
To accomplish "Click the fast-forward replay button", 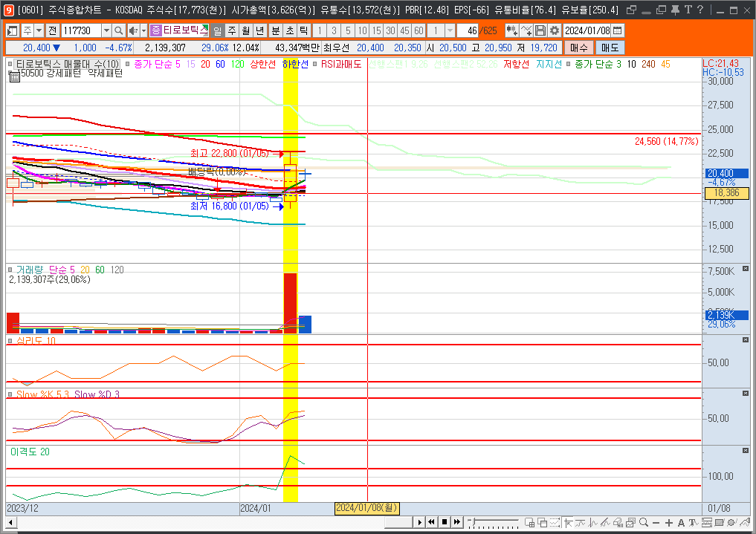I will 456,522.
